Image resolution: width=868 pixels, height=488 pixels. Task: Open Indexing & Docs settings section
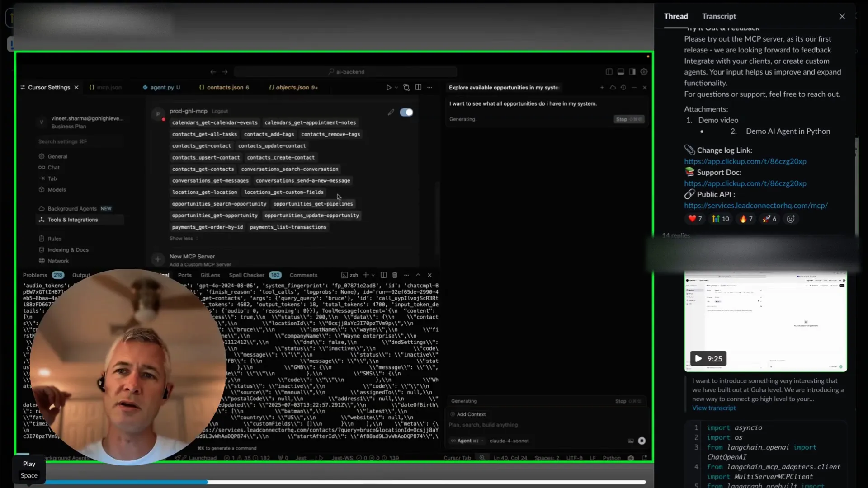click(68, 250)
